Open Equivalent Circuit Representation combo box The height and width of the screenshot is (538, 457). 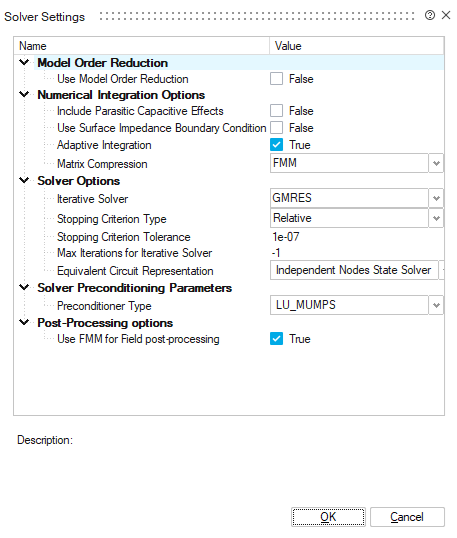pos(357,270)
